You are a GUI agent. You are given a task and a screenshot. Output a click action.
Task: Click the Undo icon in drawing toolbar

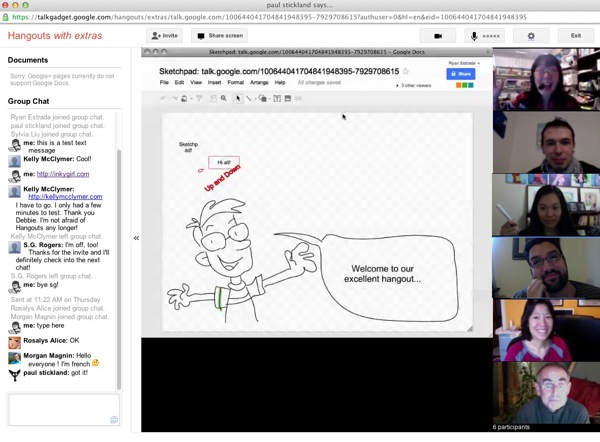pos(163,99)
